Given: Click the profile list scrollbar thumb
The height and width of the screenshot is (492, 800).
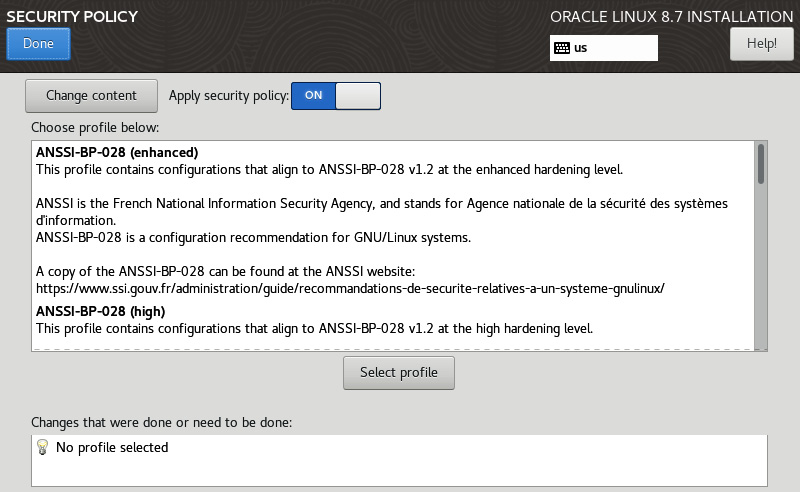Looking at the screenshot, I should pyautogui.click(x=761, y=164).
